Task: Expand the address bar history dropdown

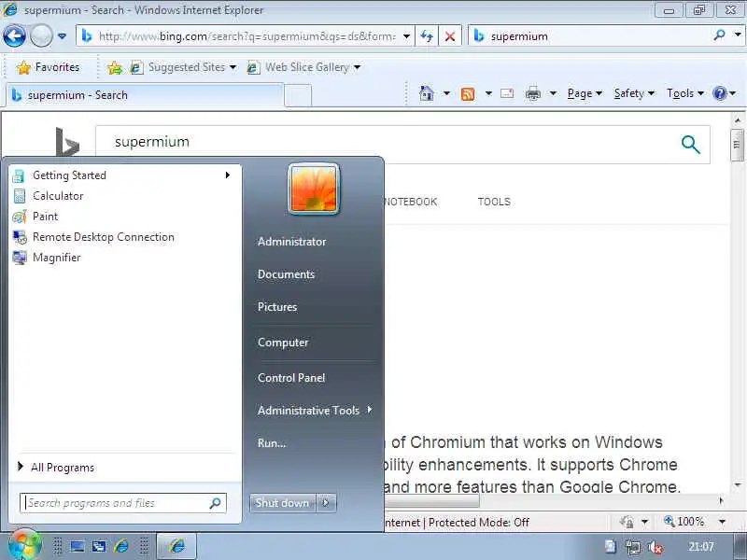Action: click(x=406, y=36)
